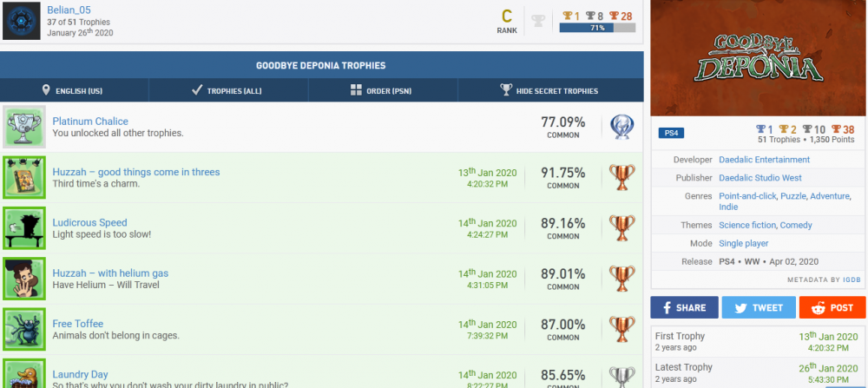Click the 77.09% Common rarity value
This screenshot has height=388, width=868.
(x=563, y=127)
